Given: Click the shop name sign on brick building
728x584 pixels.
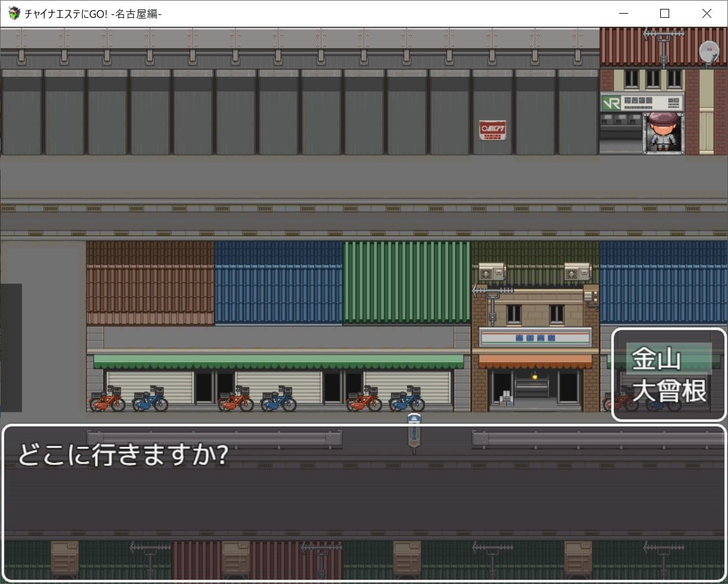Looking at the screenshot, I should click(x=535, y=338).
